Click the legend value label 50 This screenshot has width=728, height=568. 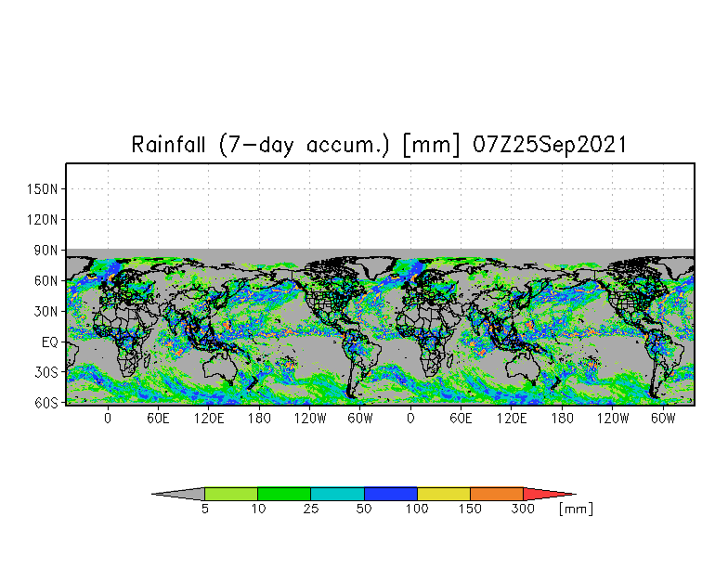click(x=364, y=509)
